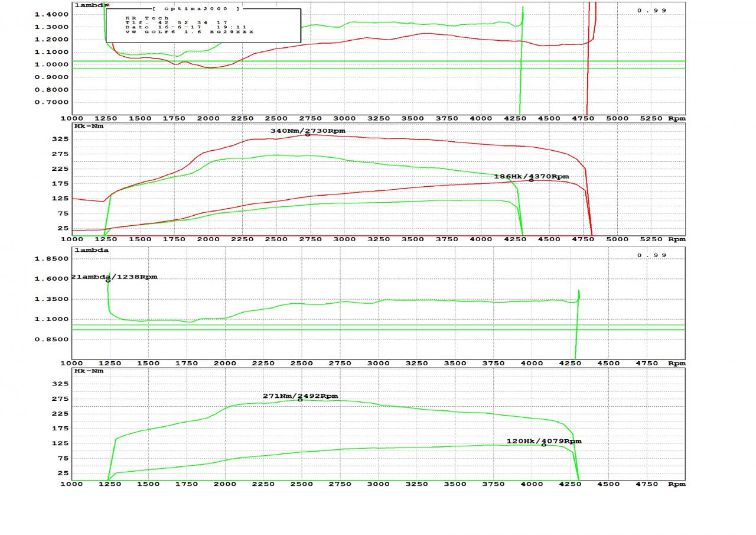
Task: Select the circle marker at the 340Nm peak
Action: [308, 135]
